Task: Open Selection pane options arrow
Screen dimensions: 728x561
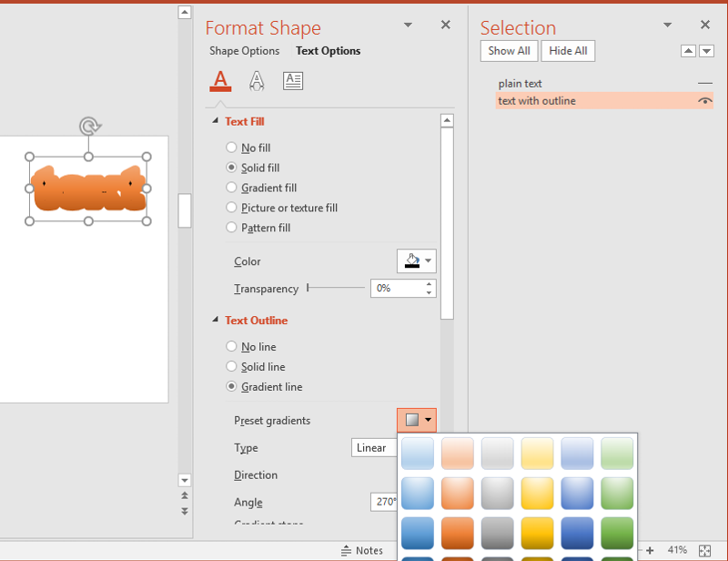Action: coord(668,25)
